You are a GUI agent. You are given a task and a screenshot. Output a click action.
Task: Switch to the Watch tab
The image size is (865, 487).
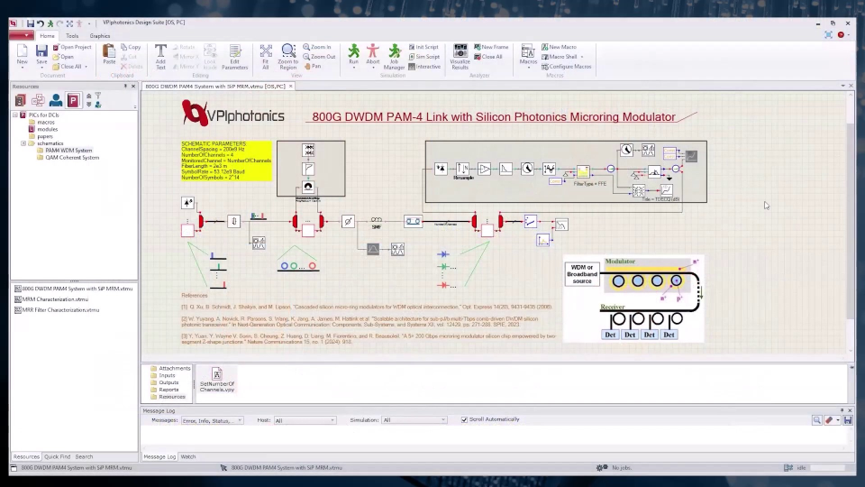click(x=188, y=457)
